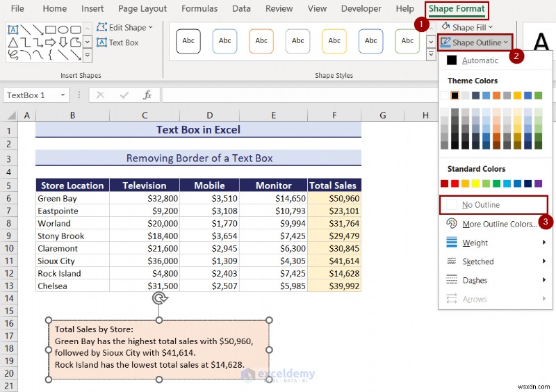This screenshot has width=556, height=392.
Task: Pick the Rectangle shape in Insert Shapes
Action: [x=50, y=30]
